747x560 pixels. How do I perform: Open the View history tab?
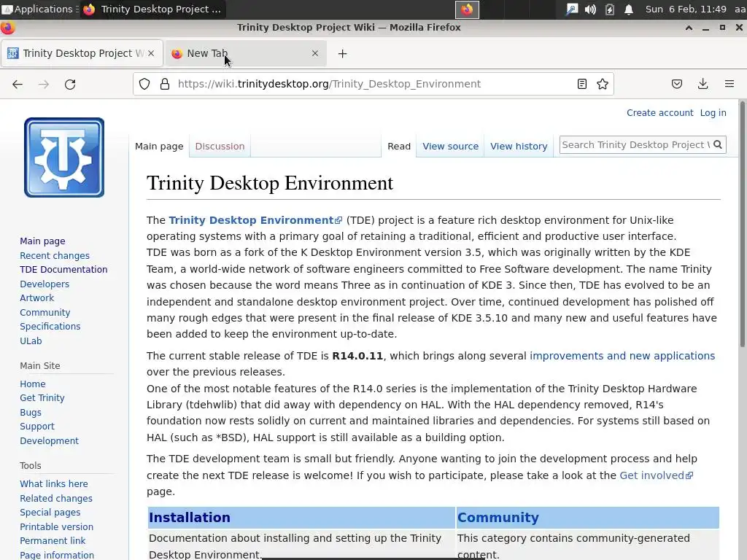point(519,146)
